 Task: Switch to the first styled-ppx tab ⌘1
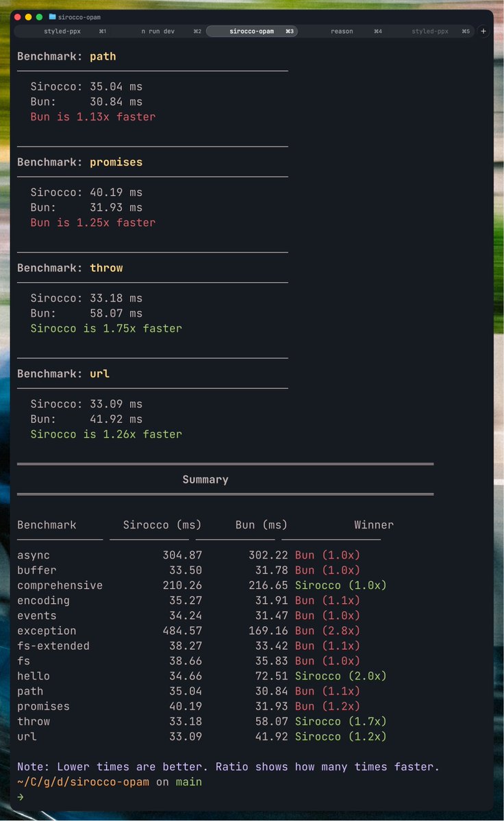pos(62,31)
